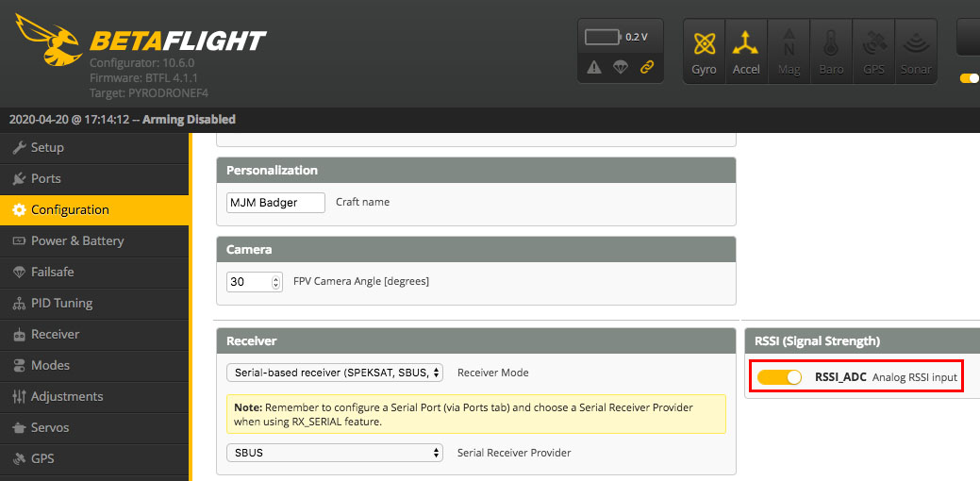Open the Ports tab
The image size is (980, 481).
pos(45,178)
